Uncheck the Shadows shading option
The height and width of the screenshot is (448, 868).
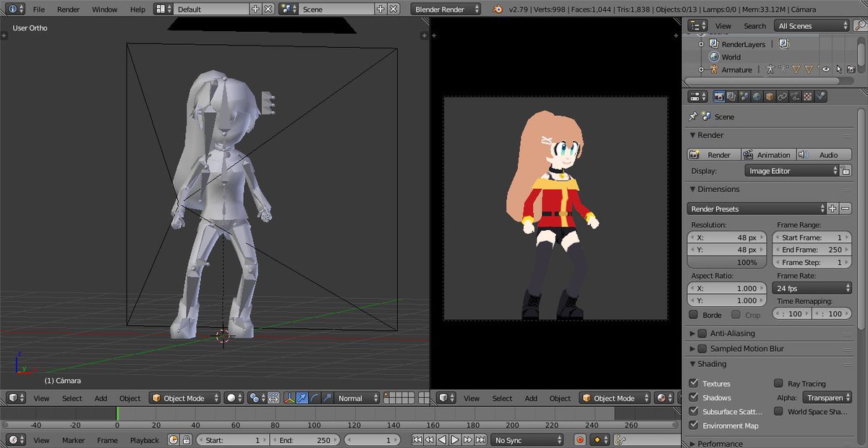[694, 397]
